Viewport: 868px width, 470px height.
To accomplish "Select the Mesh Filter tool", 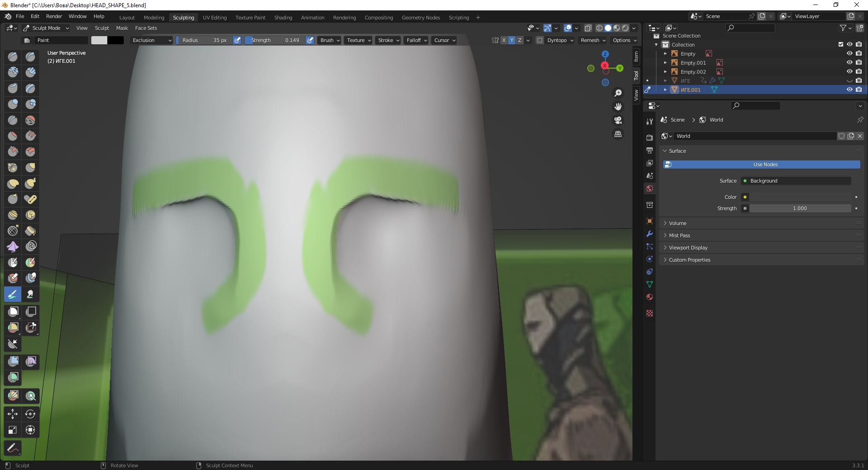I will (13, 361).
